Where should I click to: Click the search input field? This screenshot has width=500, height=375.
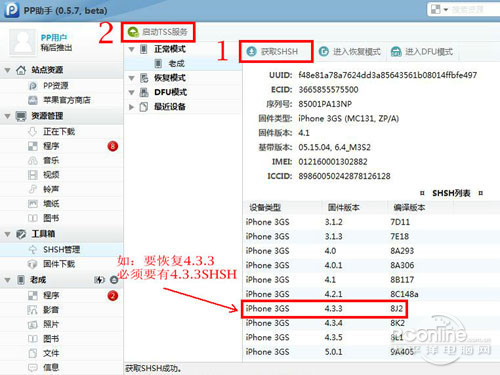[x=475, y=9]
